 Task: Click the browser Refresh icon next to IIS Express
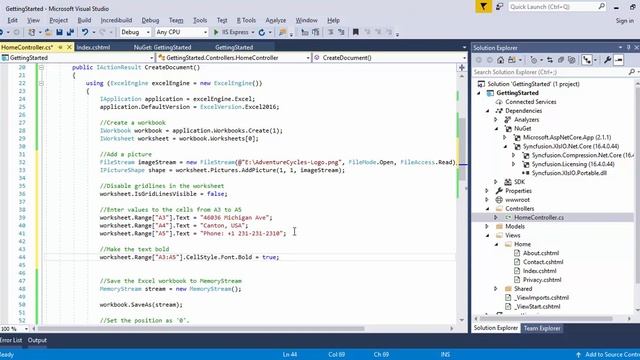[262, 32]
